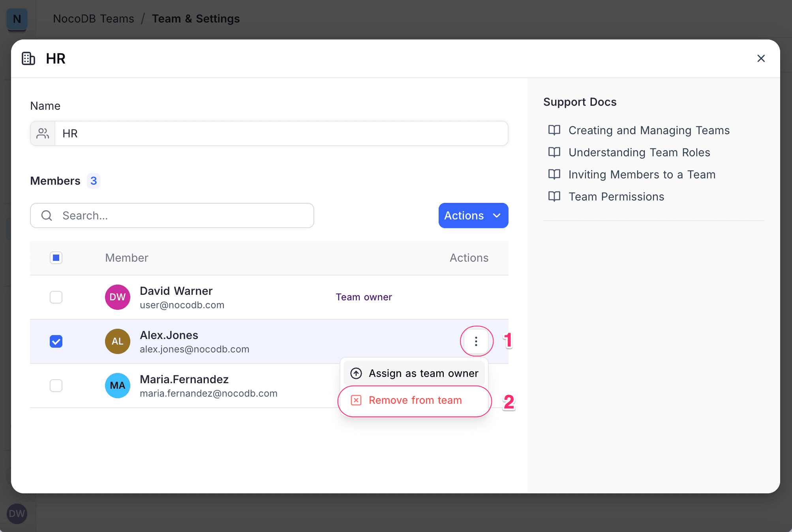Open Understanding Team Roles doc

pos(639,152)
